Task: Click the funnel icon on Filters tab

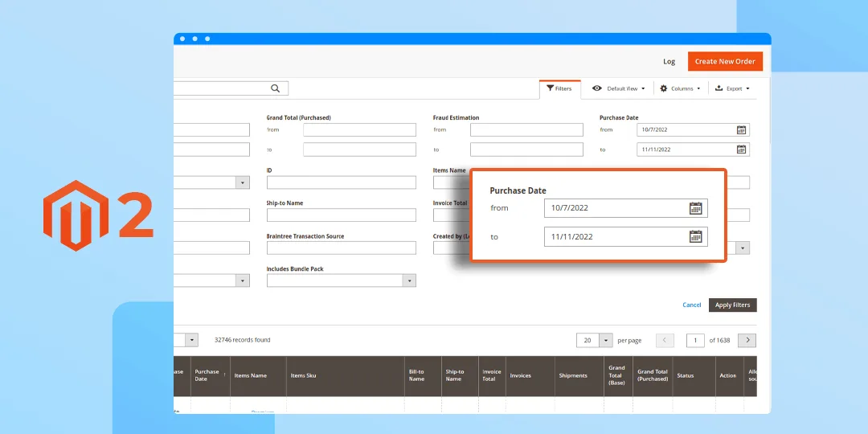Action: [x=550, y=88]
